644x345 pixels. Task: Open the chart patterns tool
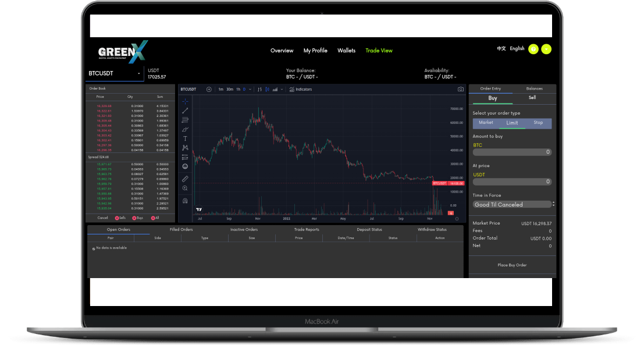click(185, 148)
